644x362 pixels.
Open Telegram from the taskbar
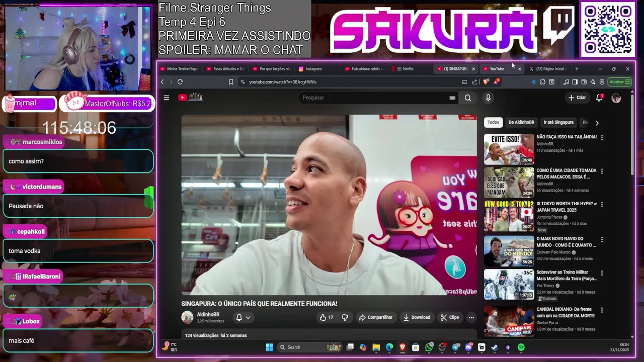pos(456,347)
